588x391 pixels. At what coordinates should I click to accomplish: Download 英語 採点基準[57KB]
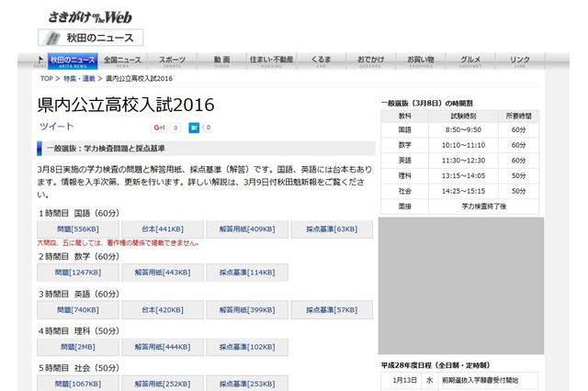(x=332, y=310)
